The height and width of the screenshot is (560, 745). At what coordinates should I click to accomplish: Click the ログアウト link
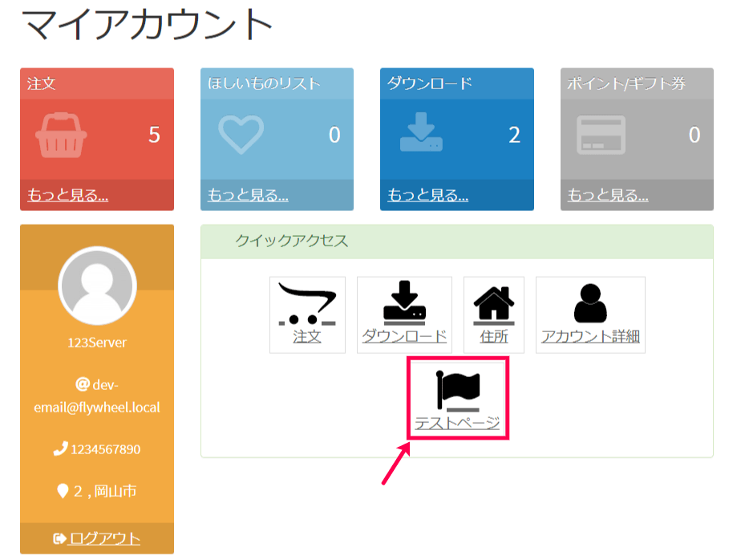pyautogui.click(x=103, y=538)
